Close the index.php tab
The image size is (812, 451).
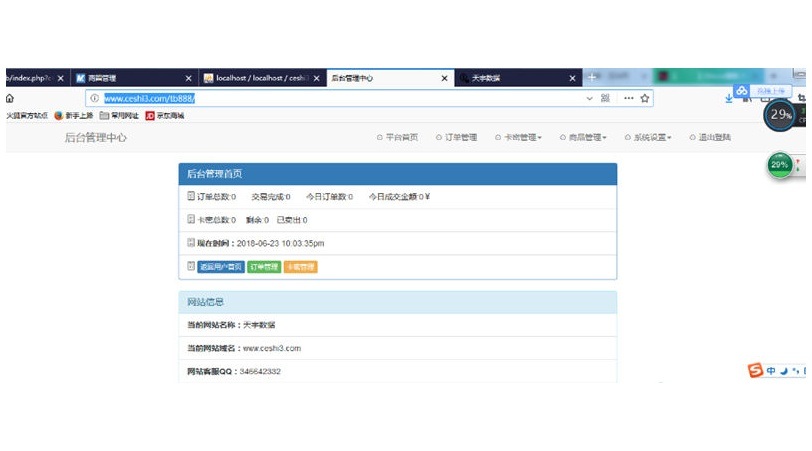click(61, 78)
